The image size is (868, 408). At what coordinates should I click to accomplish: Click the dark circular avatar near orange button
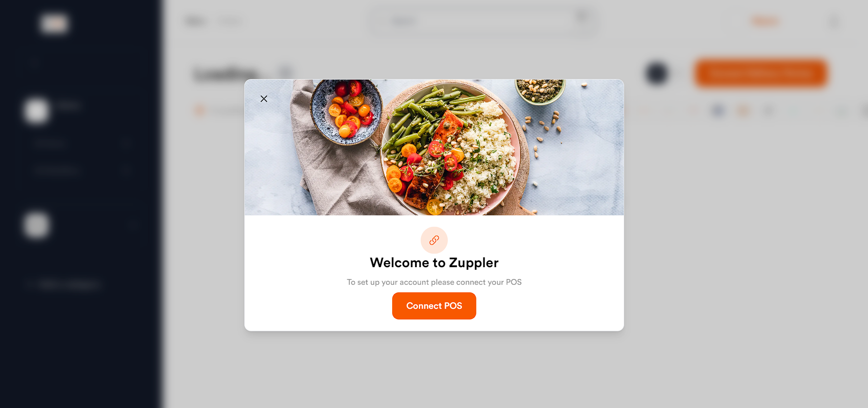coord(657,73)
